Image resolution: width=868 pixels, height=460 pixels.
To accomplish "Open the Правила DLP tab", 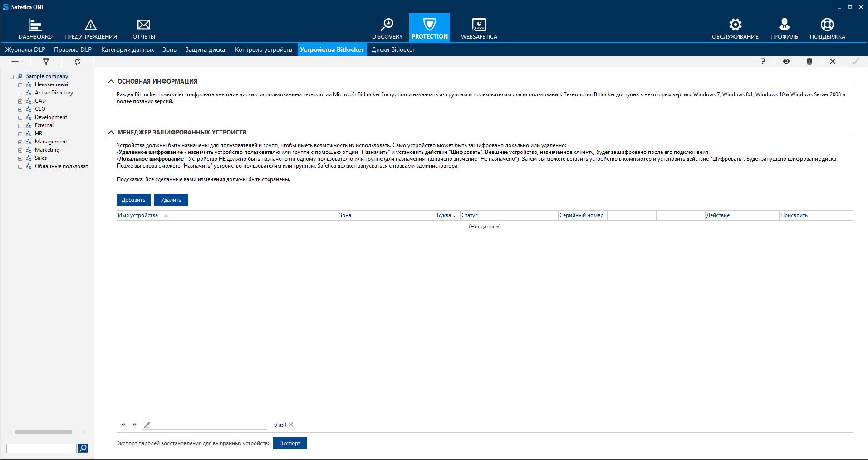I will pos(73,49).
